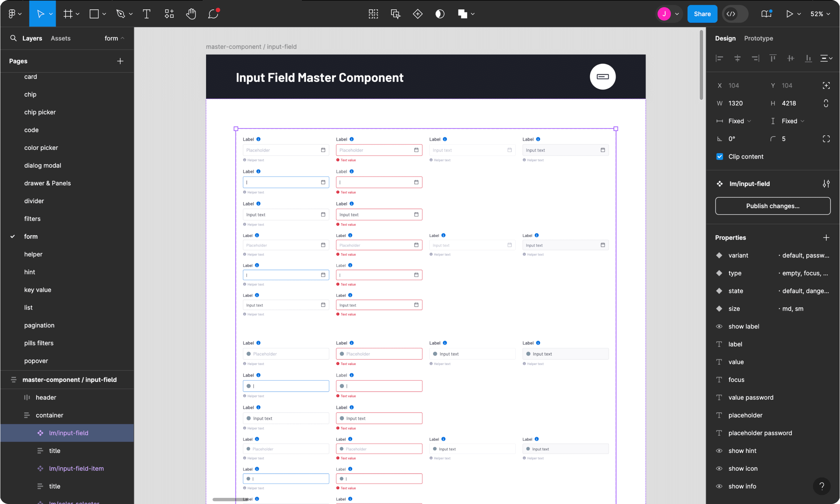Screen dimensions: 840x504
Task: Open shape tools dropdown arrow
Action: pyautogui.click(x=104, y=14)
